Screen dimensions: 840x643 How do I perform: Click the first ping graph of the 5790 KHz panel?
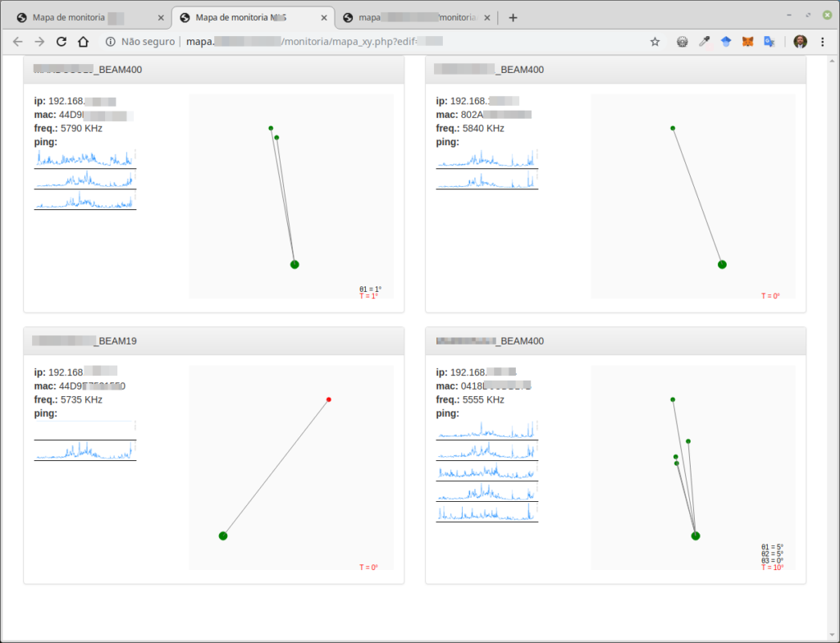click(x=84, y=158)
